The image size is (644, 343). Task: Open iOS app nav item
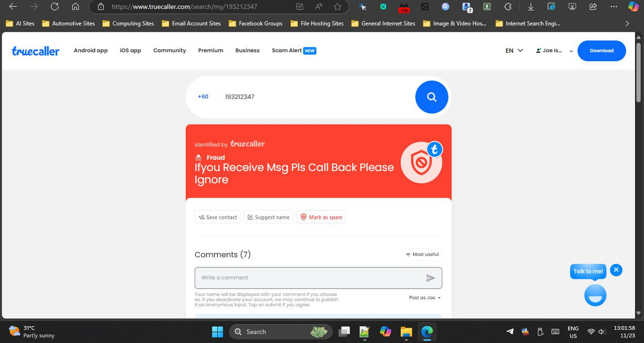point(130,51)
